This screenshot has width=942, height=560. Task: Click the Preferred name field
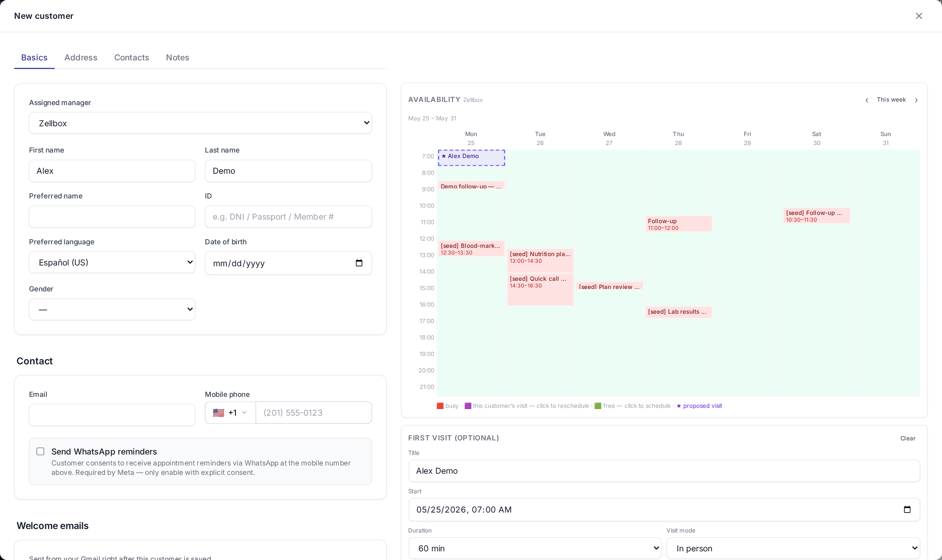tap(112, 216)
